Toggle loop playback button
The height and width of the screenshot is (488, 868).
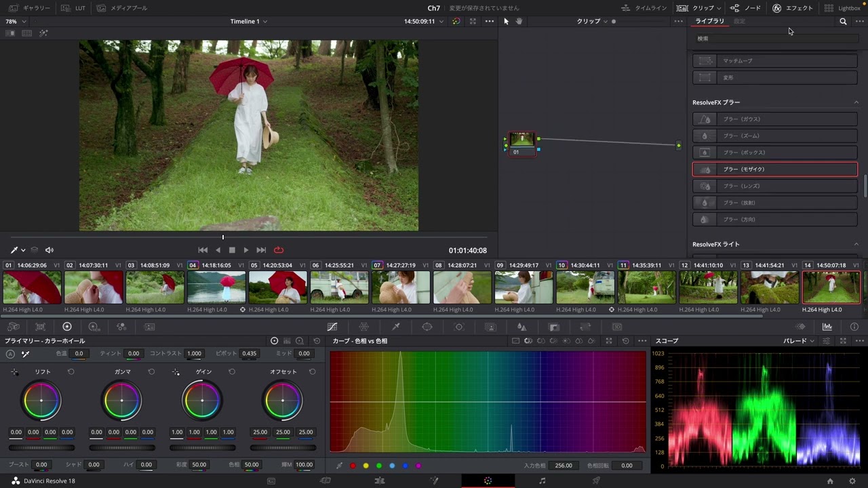pos(279,250)
